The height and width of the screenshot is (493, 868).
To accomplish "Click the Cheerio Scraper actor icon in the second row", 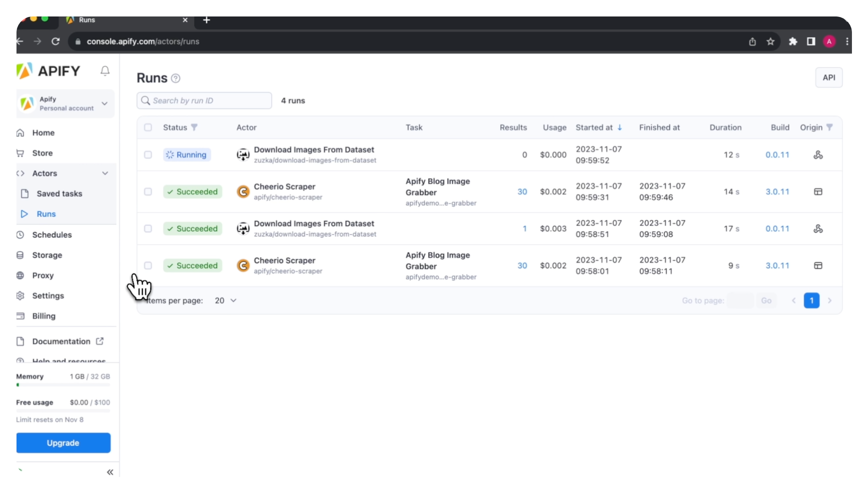I will 243,192.
